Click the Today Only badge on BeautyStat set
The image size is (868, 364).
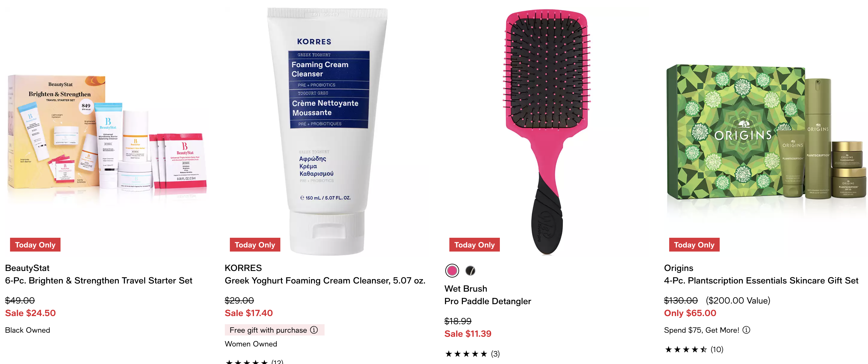point(35,245)
